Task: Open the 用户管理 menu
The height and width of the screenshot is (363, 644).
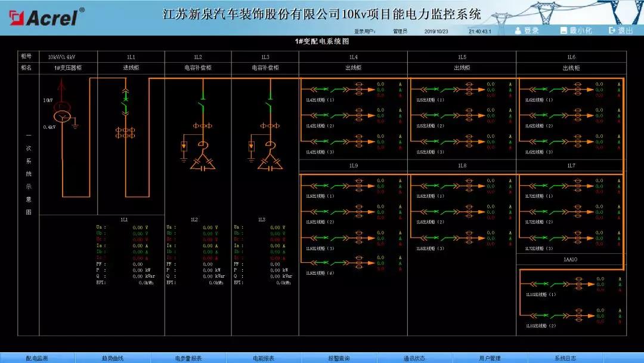Action: click(490, 358)
